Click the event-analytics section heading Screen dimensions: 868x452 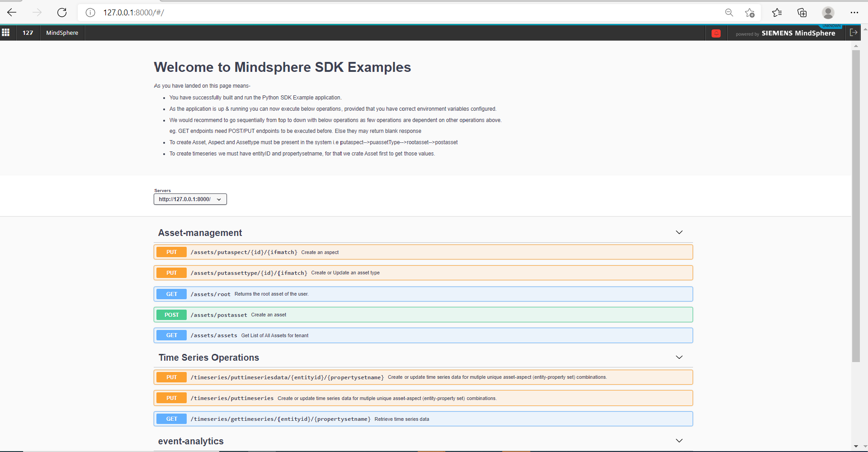coord(191,441)
